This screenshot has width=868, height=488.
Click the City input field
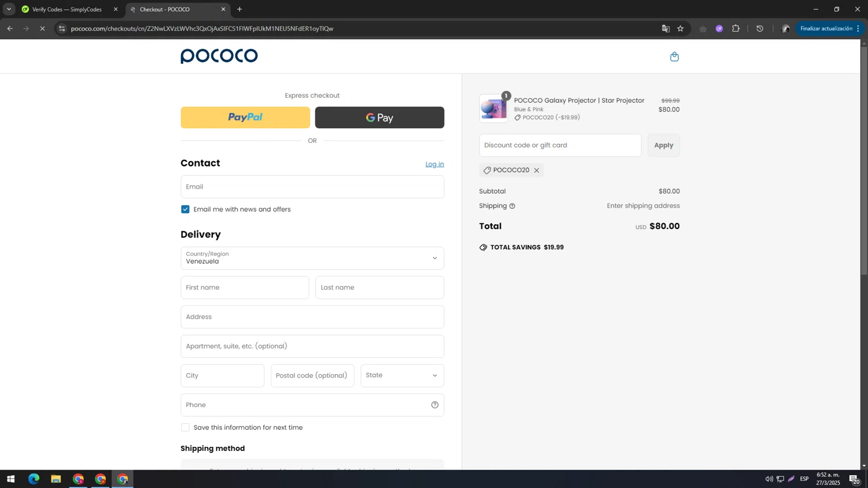click(222, 376)
